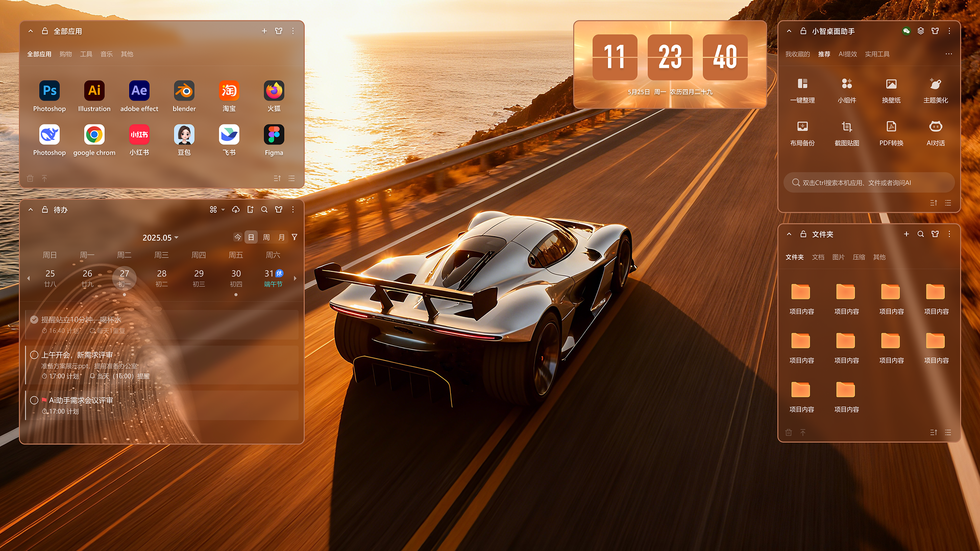Check off the 上午开会 新需求评审 task
The image size is (980, 551).
click(34, 355)
